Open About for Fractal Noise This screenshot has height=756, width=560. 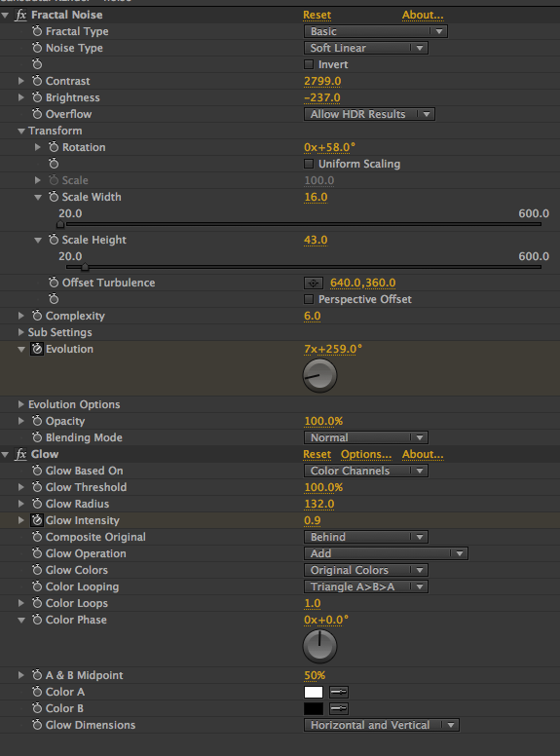(x=423, y=15)
